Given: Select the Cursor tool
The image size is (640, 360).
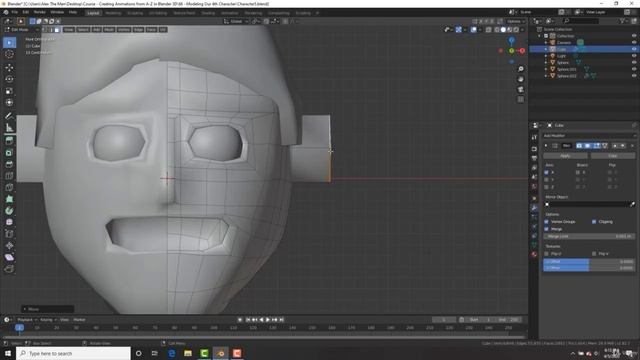Looking at the screenshot, I should click(x=9, y=54).
